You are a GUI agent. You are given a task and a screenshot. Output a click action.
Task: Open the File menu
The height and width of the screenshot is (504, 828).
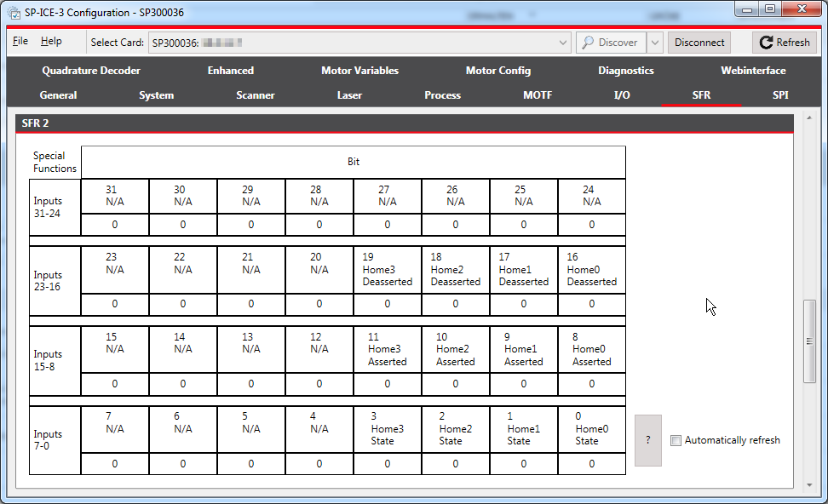point(20,40)
